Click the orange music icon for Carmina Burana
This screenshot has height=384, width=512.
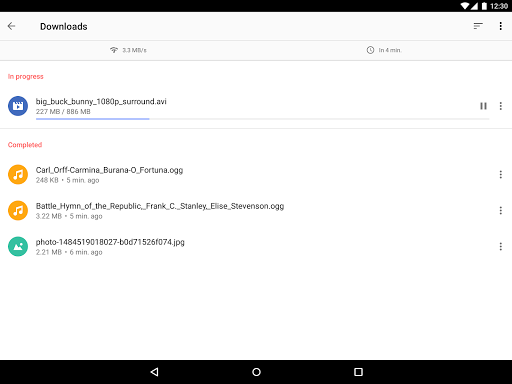pyautogui.click(x=18, y=174)
